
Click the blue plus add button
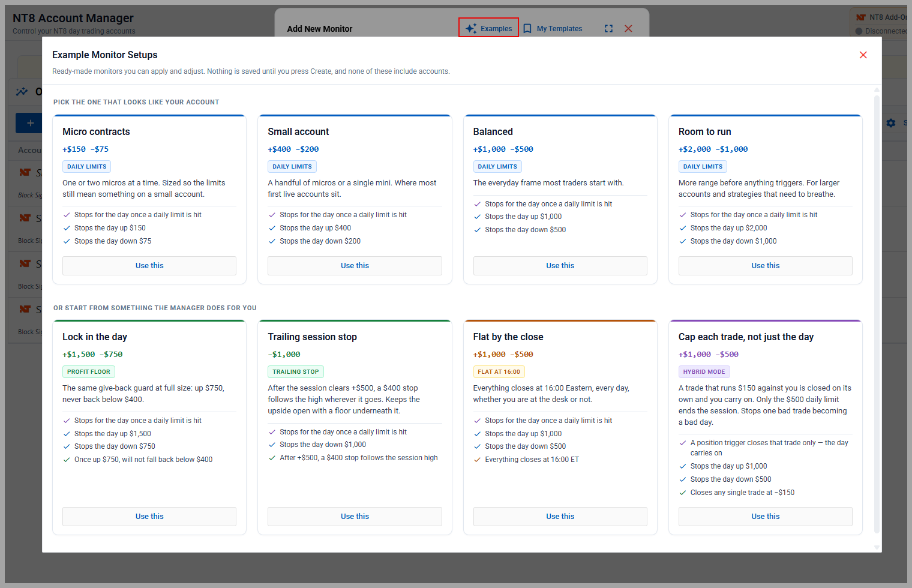(30, 123)
